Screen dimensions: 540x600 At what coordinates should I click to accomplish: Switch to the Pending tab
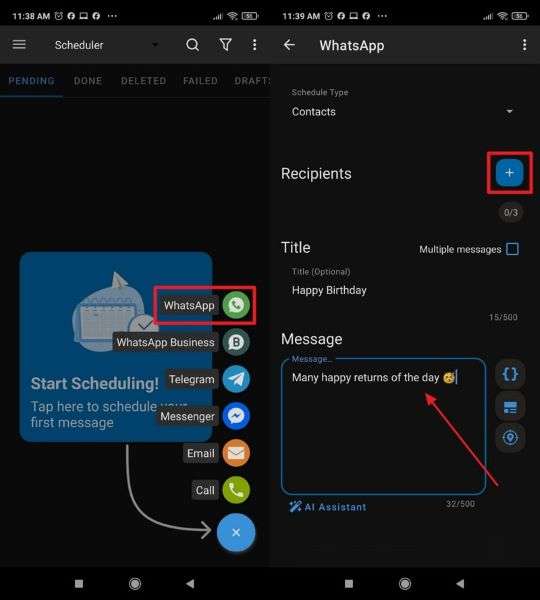[x=31, y=81]
